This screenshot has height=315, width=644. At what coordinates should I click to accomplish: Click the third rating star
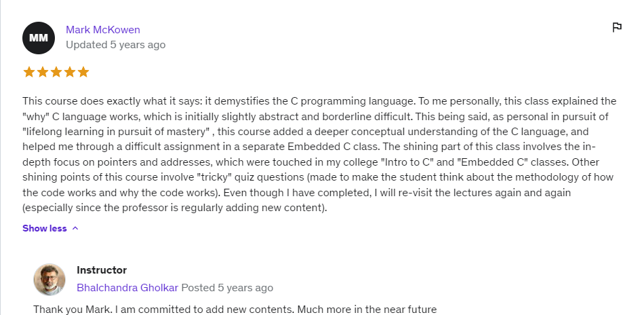tap(56, 72)
